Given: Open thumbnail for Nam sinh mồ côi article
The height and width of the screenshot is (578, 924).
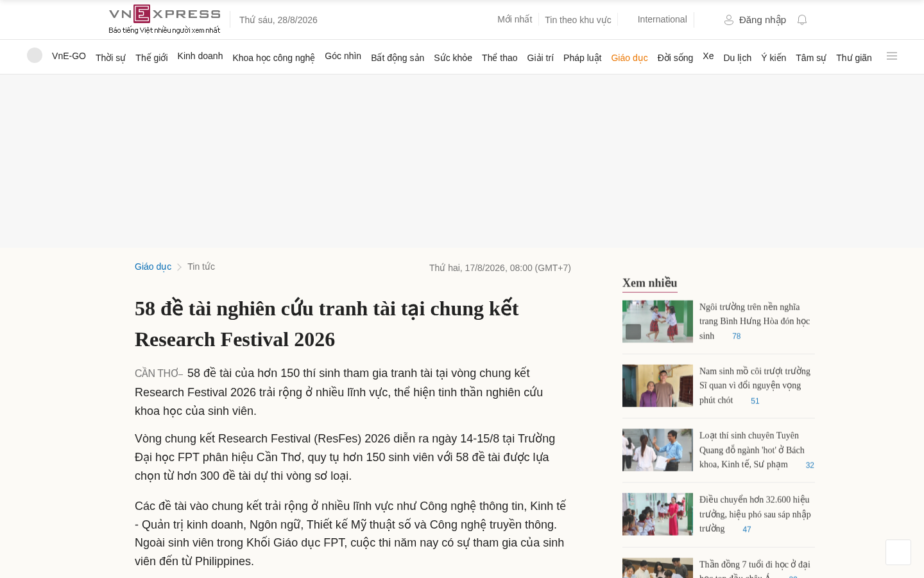Looking at the screenshot, I should click(658, 385).
